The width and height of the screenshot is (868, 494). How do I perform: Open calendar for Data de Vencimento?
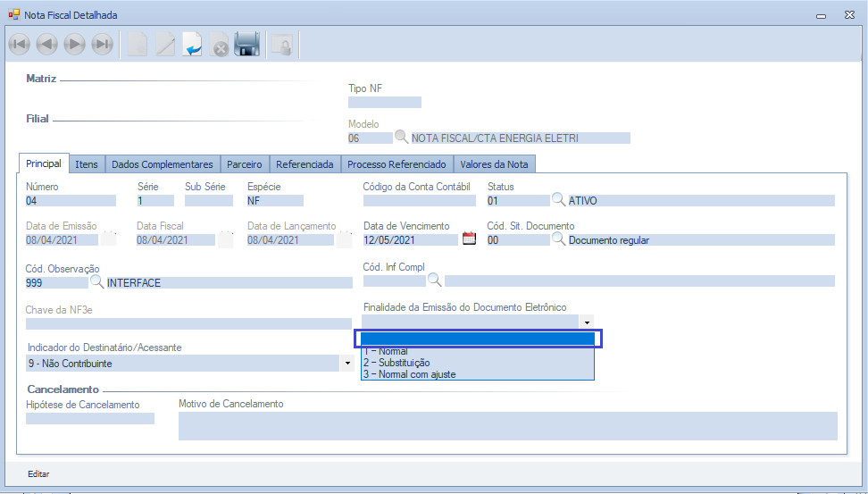pyautogui.click(x=469, y=239)
